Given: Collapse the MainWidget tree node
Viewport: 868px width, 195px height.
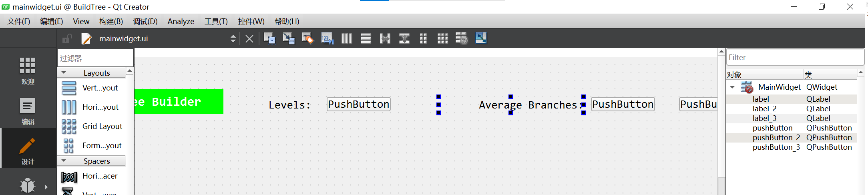Looking at the screenshot, I should pos(732,87).
